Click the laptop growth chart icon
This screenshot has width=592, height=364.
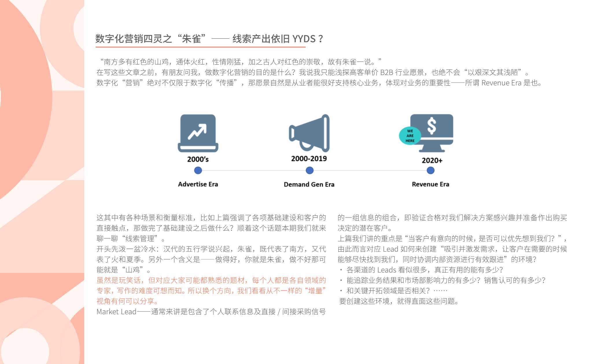pyautogui.click(x=198, y=133)
